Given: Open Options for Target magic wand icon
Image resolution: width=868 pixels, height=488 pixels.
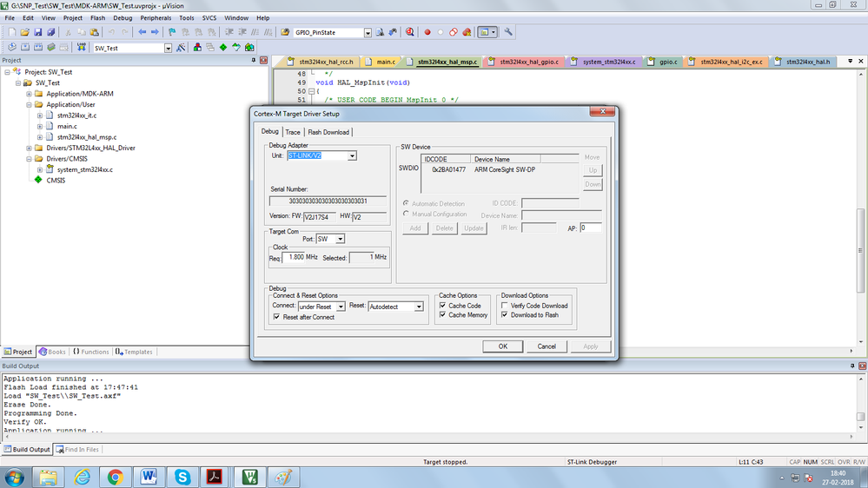Looking at the screenshot, I should (181, 48).
